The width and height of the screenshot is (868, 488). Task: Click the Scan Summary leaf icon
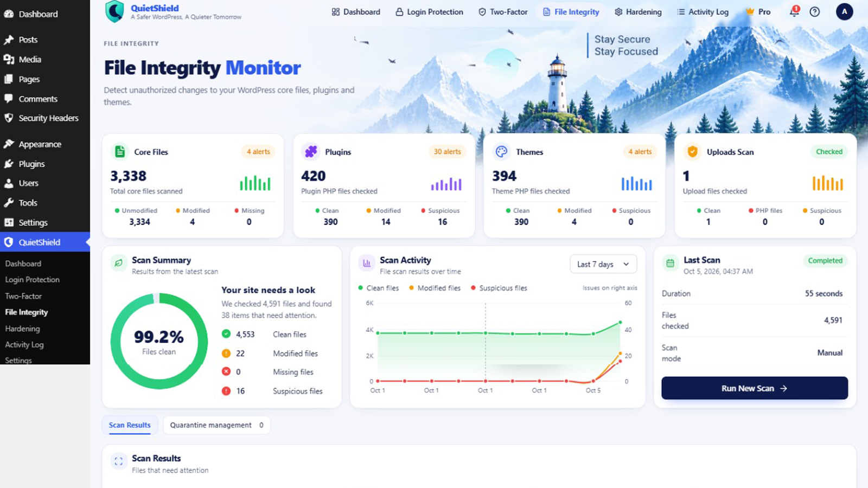[x=118, y=263]
